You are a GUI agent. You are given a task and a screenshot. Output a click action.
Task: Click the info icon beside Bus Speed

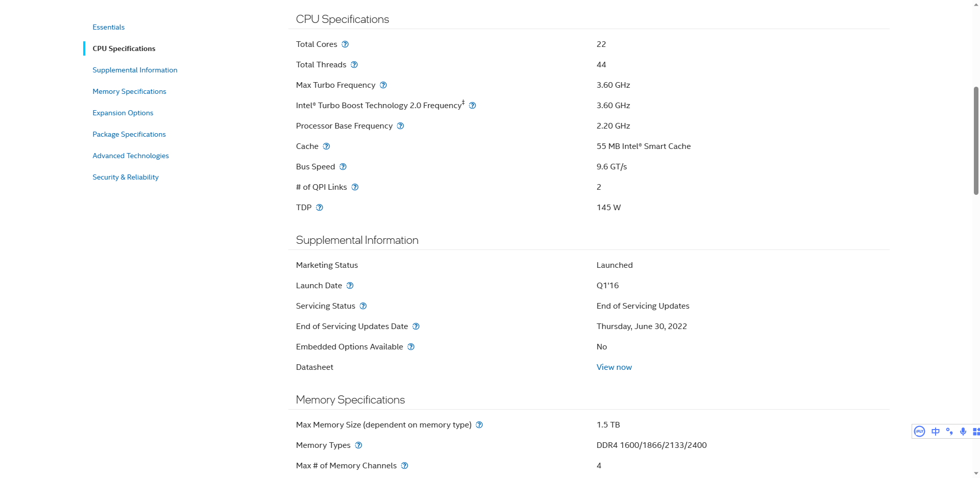343,167
